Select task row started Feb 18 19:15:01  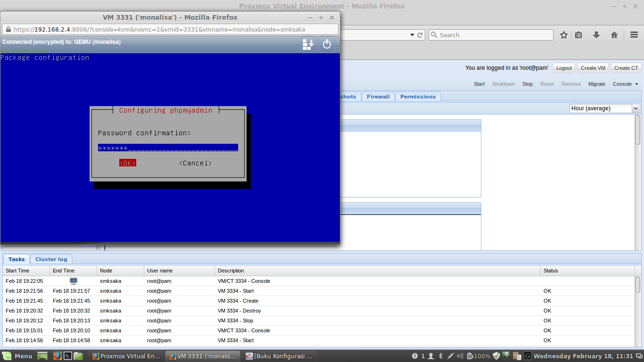coord(319,330)
